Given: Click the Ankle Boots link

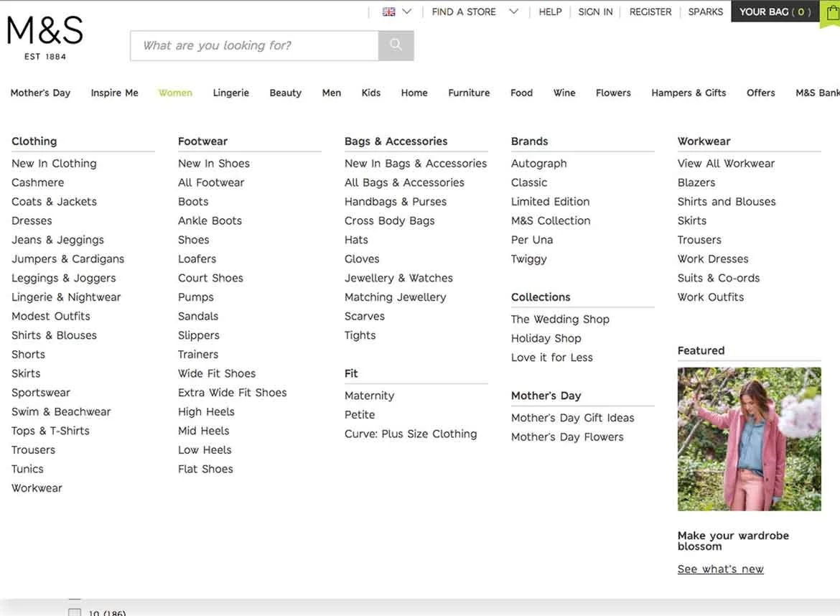Looking at the screenshot, I should tap(210, 220).
